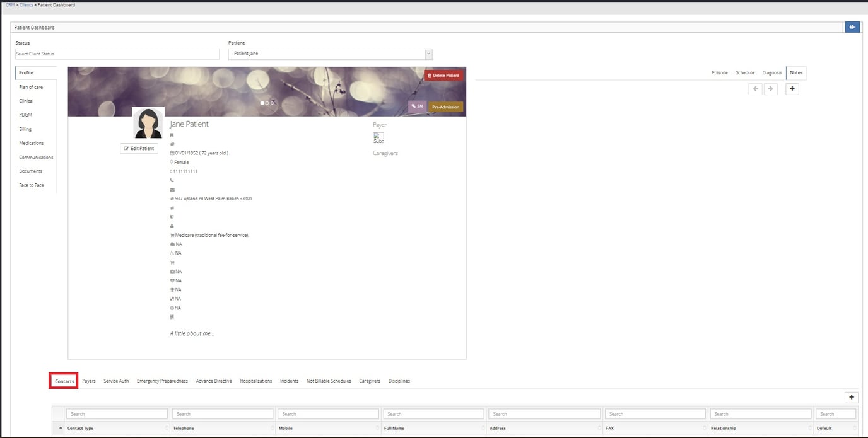Screen dimensions: 868x438
Task: Click the red Delete Patient button
Action: (x=443, y=75)
